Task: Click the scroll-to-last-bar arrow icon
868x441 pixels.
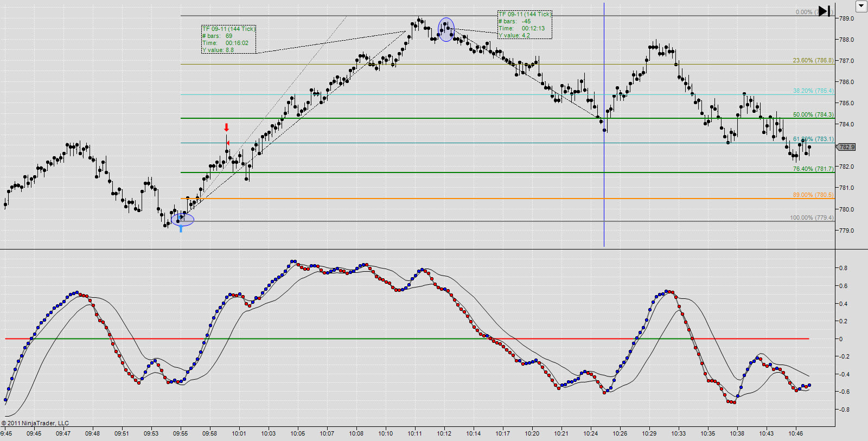Action: pos(825,11)
